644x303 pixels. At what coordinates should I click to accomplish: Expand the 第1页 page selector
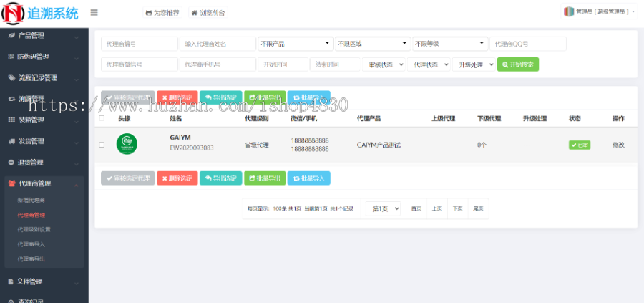point(385,208)
